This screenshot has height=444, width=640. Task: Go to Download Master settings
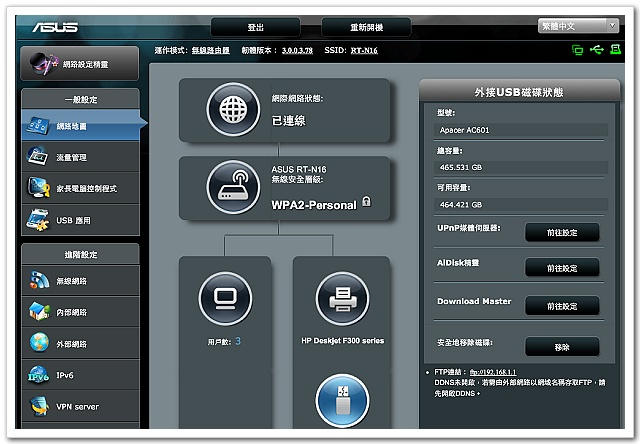coord(562,306)
